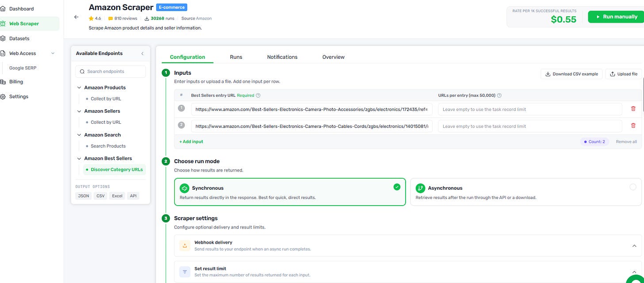The height and width of the screenshot is (283, 644).
Task: Select the Asynchronous radio button
Action: click(x=633, y=187)
